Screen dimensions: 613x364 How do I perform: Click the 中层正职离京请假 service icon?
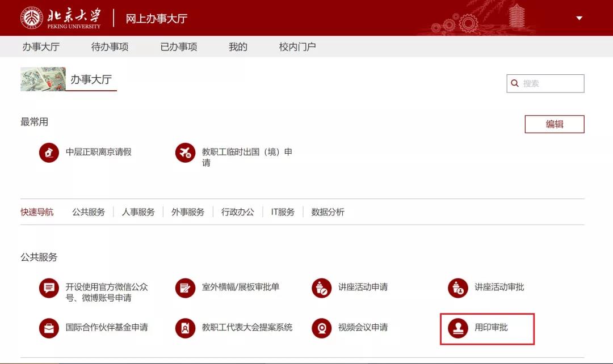click(x=49, y=153)
